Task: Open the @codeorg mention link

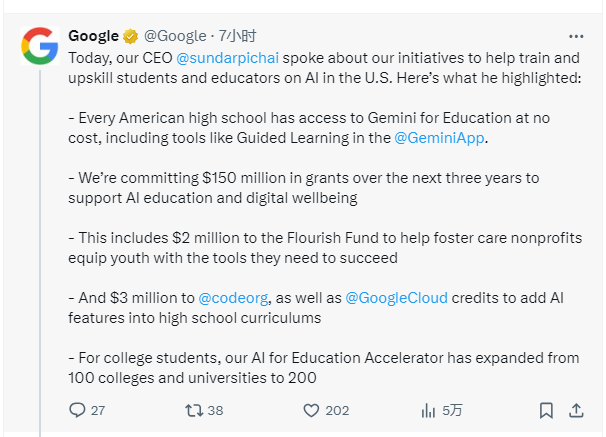Action: click(x=230, y=297)
